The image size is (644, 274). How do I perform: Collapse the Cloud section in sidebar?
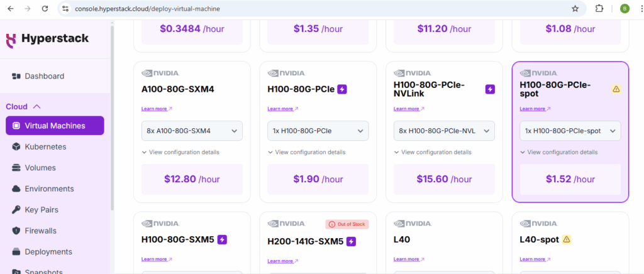(36, 107)
